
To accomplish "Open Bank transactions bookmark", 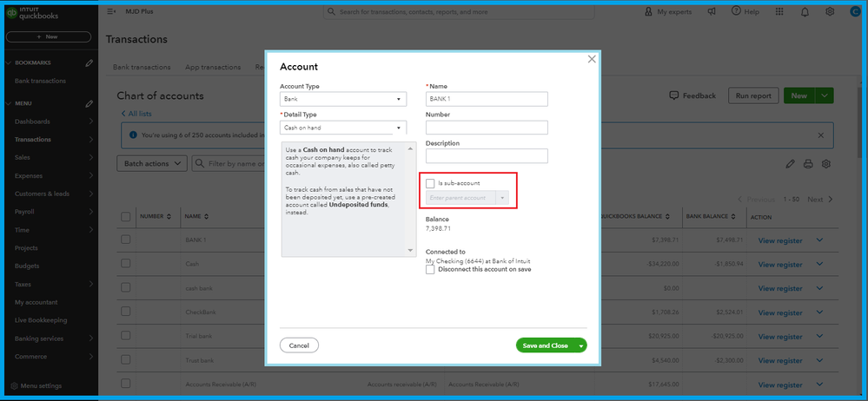I will (x=41, y=81).
